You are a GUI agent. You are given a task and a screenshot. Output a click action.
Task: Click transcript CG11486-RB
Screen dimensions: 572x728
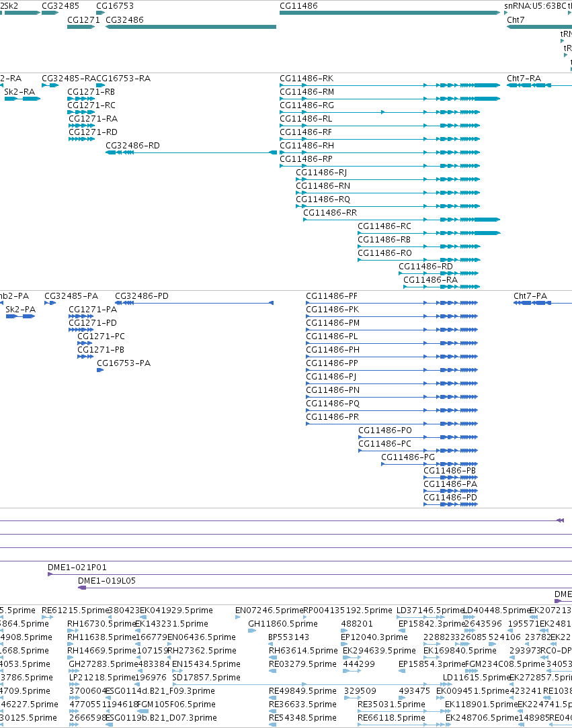[x=384, y=240]
